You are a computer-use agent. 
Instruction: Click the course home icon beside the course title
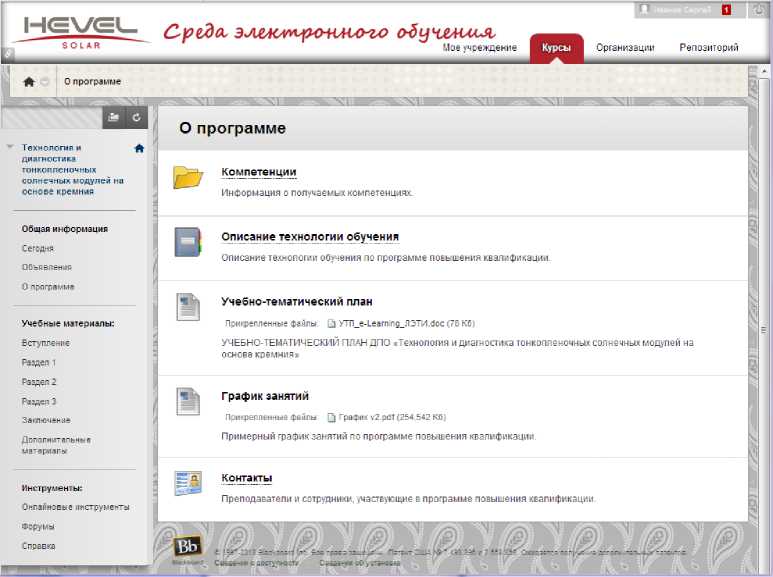(140, 148)
